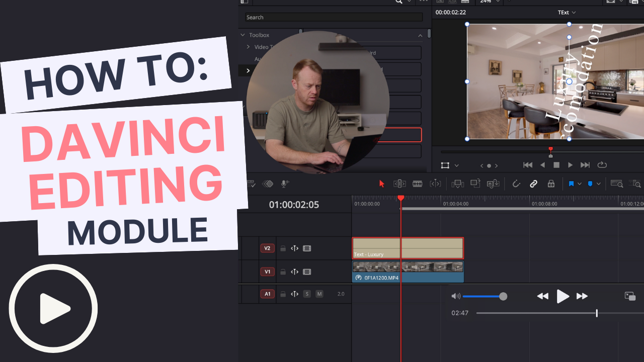
Task: Open picture-in-picture from player overlay
Action: tap(630, 296)
